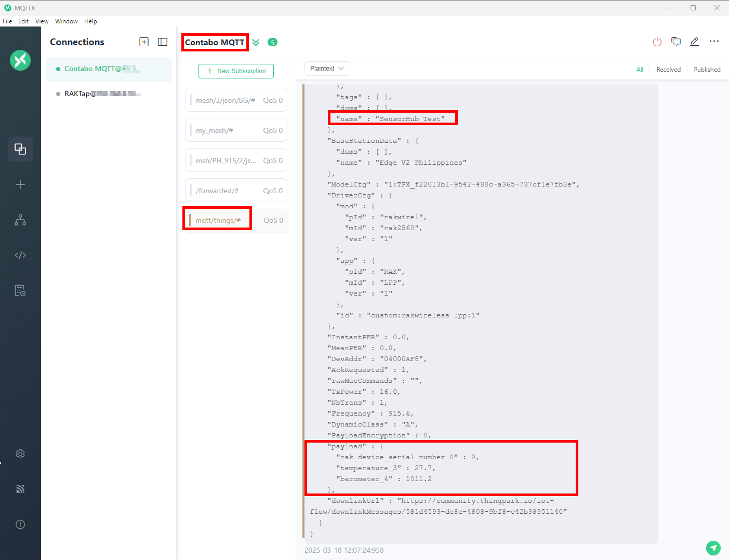Click the Contabo MQTT connection title
This screenshot has height=560, width=729.
[x=215, y=43]
